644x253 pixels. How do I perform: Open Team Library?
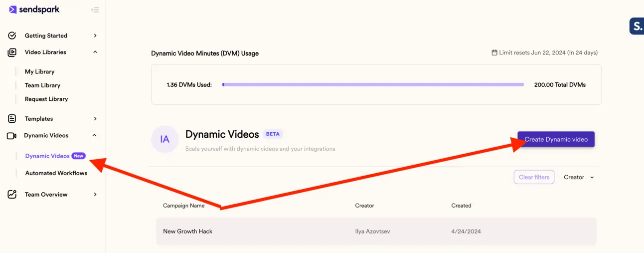(x=42, y=85)
